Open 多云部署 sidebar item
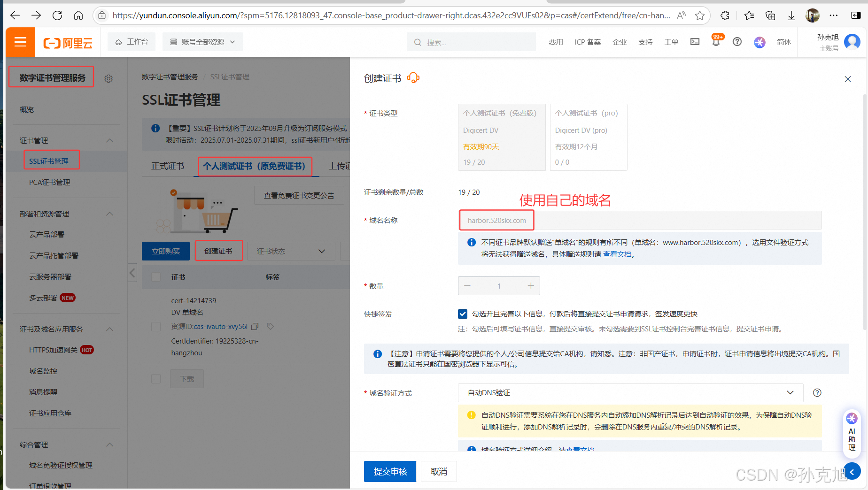Image resolution: width=868 pixels, height=490 pixels. pos(43,298)
